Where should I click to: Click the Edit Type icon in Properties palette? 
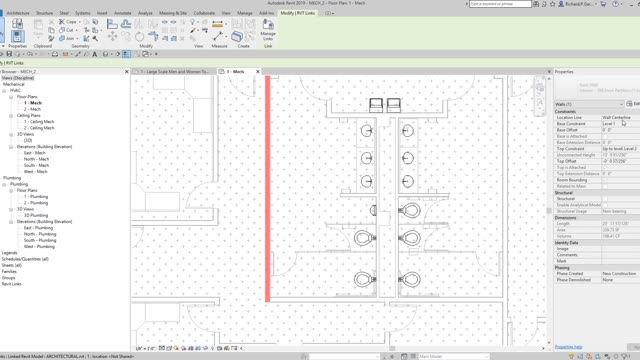pyautogui.click(x=632, y=104)
